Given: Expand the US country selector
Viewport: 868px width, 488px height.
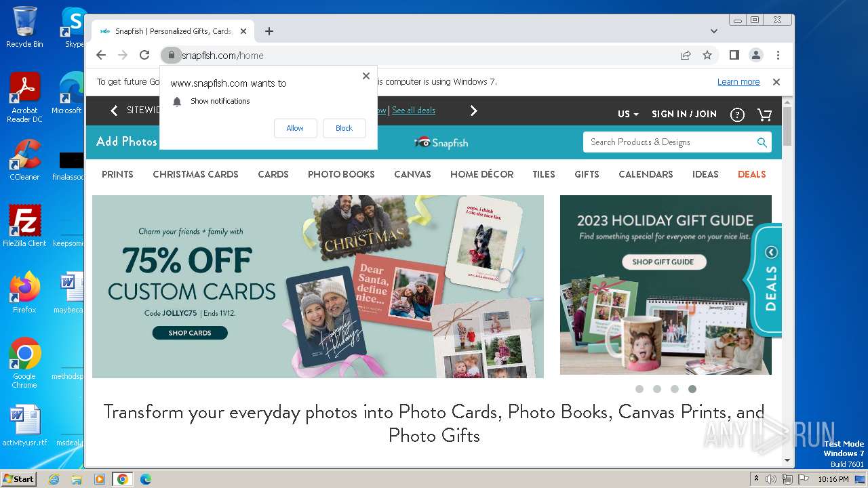Looking at the screenshot, I should tap(628, 114).
